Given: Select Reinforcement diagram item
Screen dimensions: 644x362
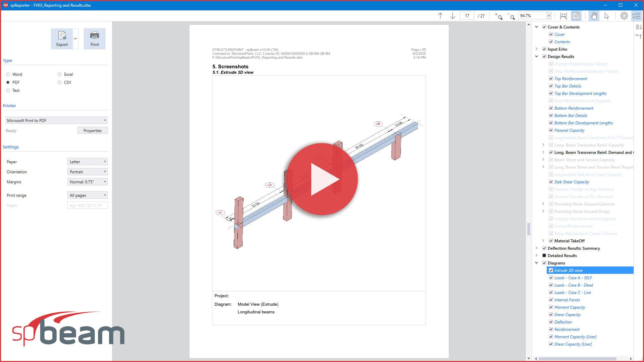Looking at the screenshot, I should (567, 329).
